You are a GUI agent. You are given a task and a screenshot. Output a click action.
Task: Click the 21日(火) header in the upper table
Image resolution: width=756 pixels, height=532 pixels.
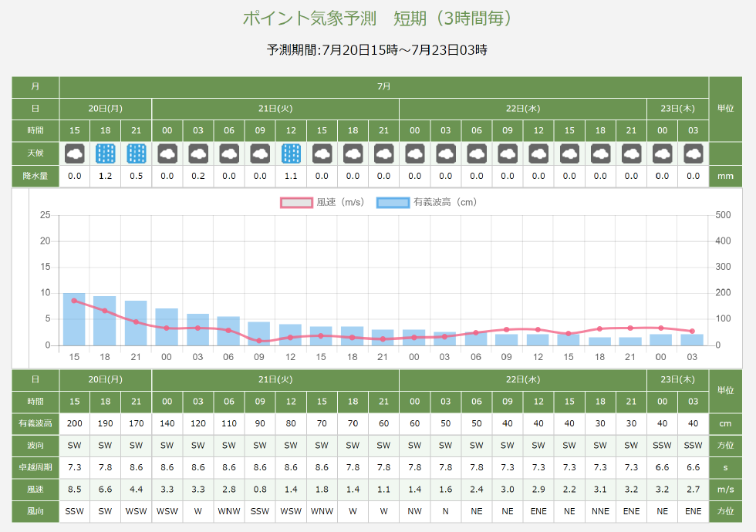coord(275,109)
